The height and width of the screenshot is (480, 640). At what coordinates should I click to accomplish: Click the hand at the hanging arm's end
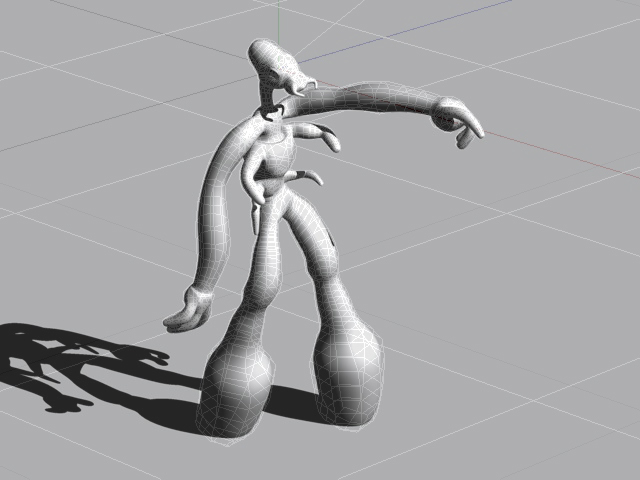pyautogui.click(x=187, y=312)
